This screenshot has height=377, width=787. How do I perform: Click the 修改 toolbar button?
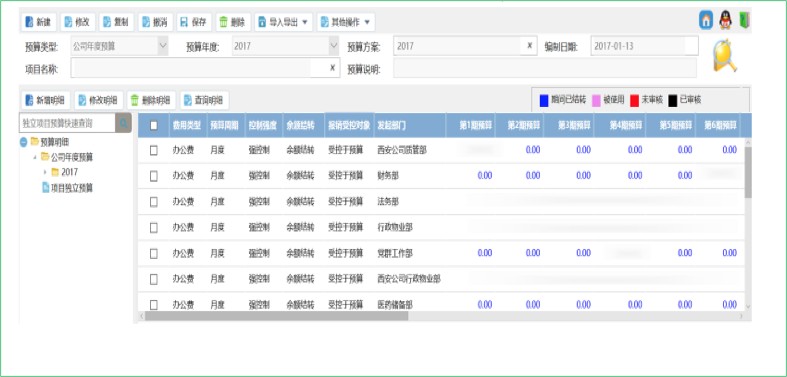pyautogui.click(x=78, y=22)
